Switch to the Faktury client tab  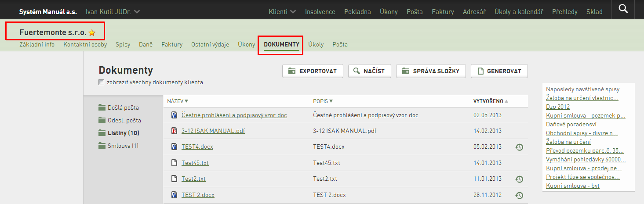click(172, 44)
